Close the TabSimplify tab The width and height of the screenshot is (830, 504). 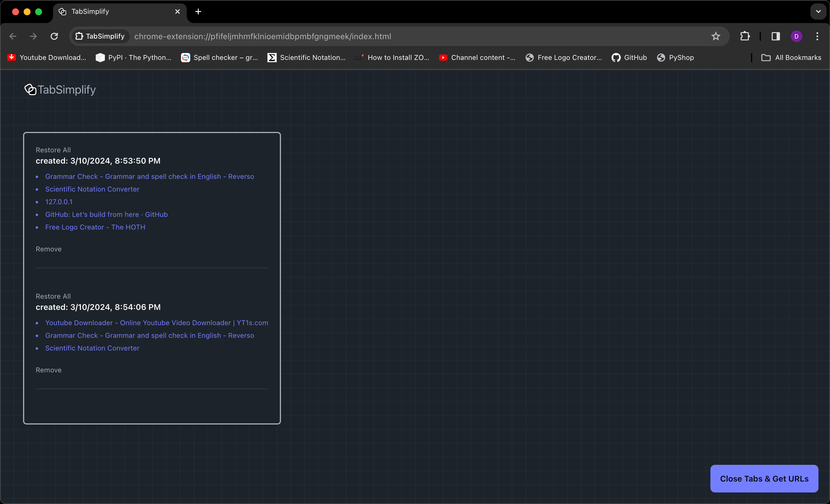178,12
